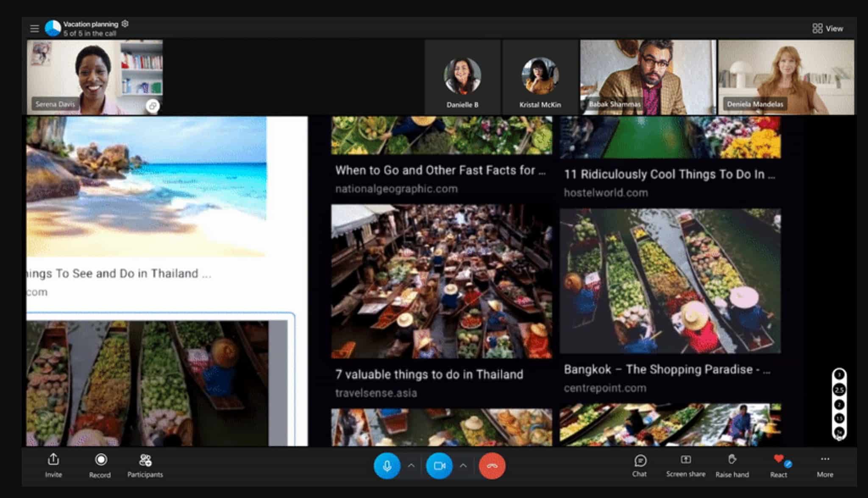The height and width of the screenshot is (498, 868).
Task: Select 1.5 on the zoom level control
Action: [839, 418]
